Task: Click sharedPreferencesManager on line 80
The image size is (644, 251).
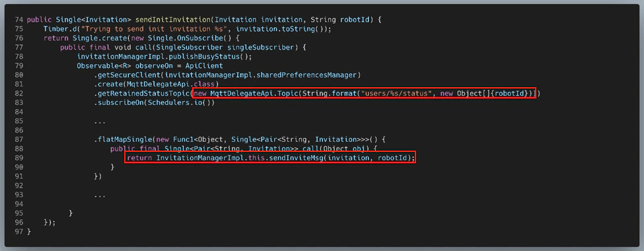Action: coord(306,75)
